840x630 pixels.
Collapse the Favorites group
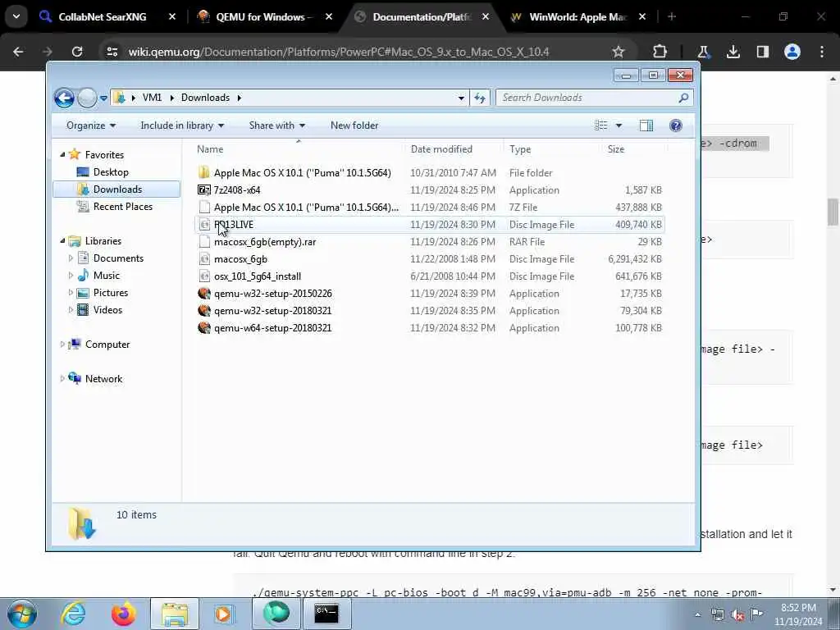62,154
